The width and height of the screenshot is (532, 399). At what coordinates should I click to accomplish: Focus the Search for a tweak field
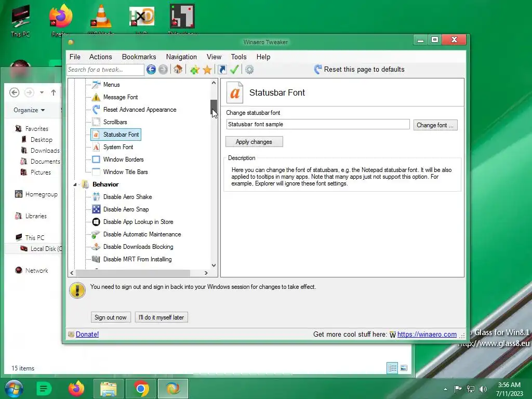105,70
